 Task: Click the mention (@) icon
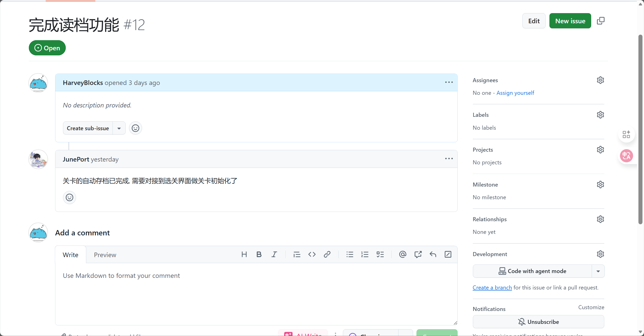tap(403, 254)
